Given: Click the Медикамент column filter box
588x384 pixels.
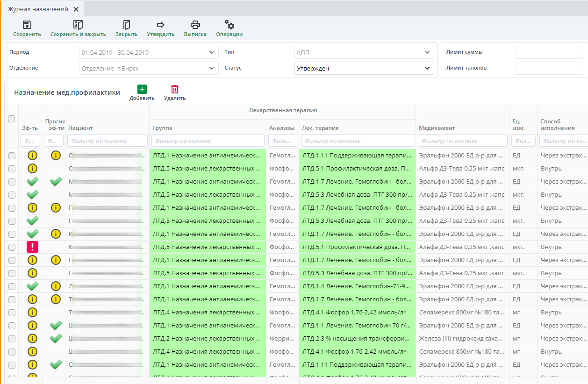Looking at the screenshot, I should pyautogui.click(x=463, y=141).
